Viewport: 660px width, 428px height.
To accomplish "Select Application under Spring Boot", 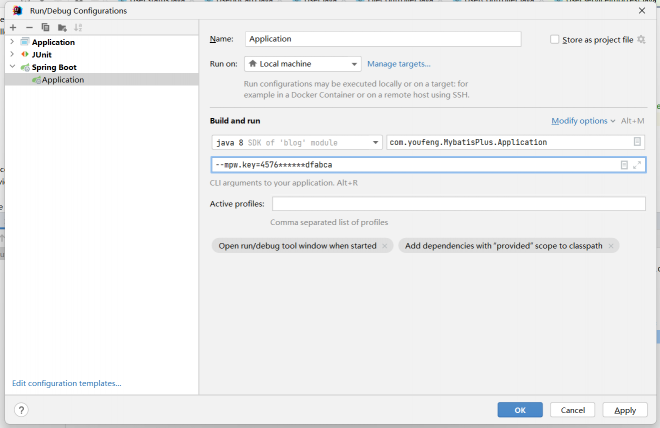I will pyautogui.click(x=62, y=80).
